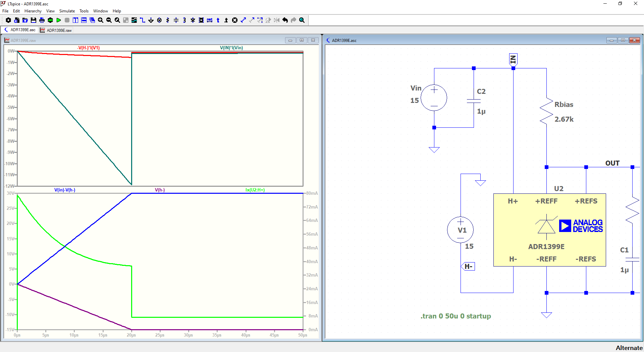
Task: Tile windows horizontally
Action: [84, 20]
